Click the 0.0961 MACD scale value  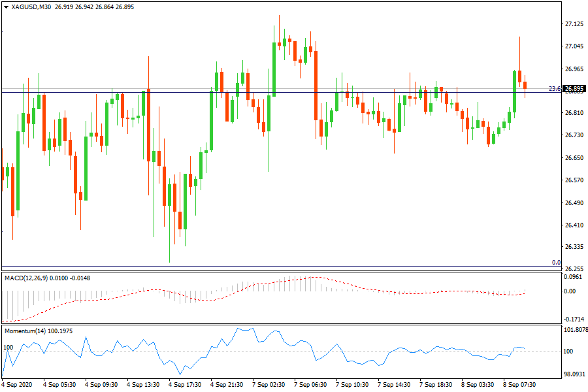pyautogui.click(x=574, y=276)
